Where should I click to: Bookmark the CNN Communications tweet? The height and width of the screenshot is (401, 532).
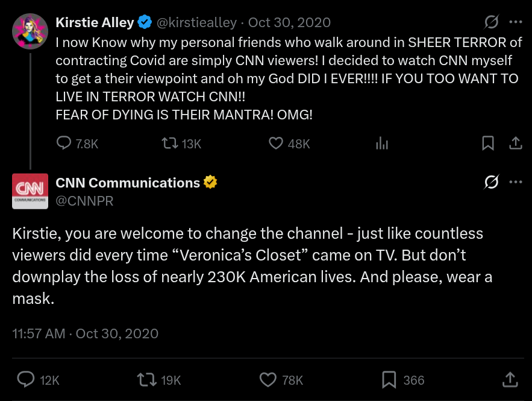389,379
